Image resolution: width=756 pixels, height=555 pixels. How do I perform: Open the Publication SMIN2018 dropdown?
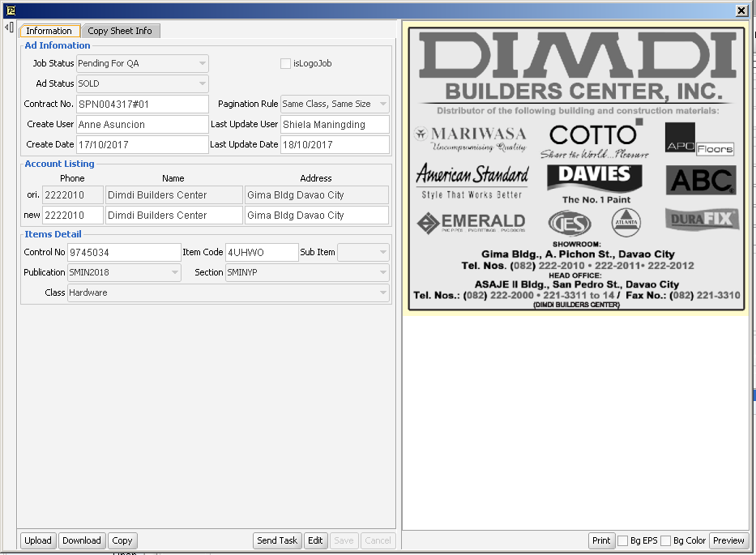tap(124, 272)
